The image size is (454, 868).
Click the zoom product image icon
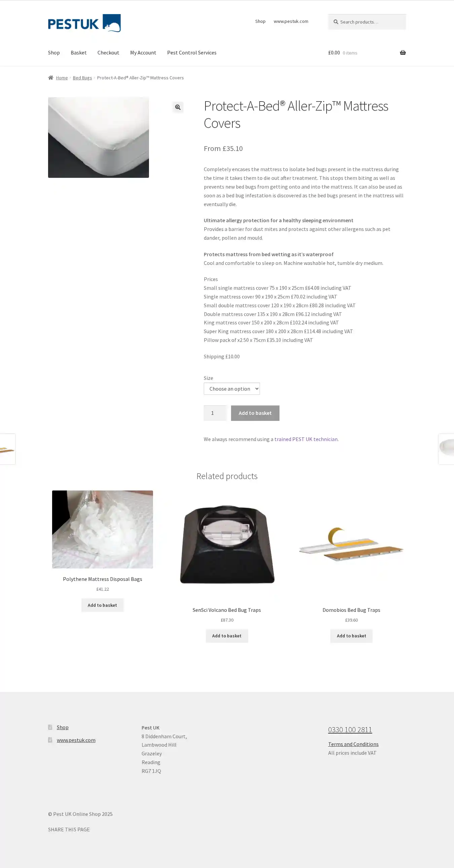[x=178, y=107]
